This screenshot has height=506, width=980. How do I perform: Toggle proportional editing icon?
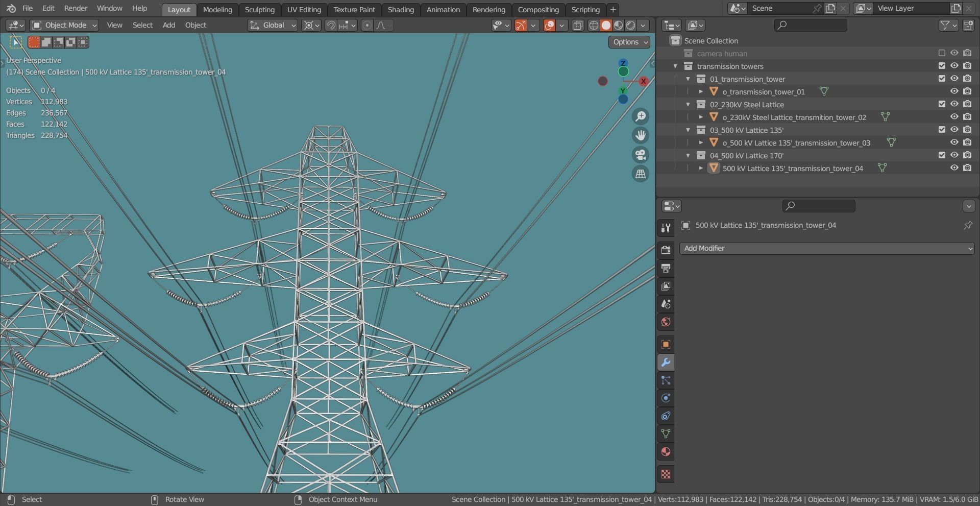[x=367, y=25]
